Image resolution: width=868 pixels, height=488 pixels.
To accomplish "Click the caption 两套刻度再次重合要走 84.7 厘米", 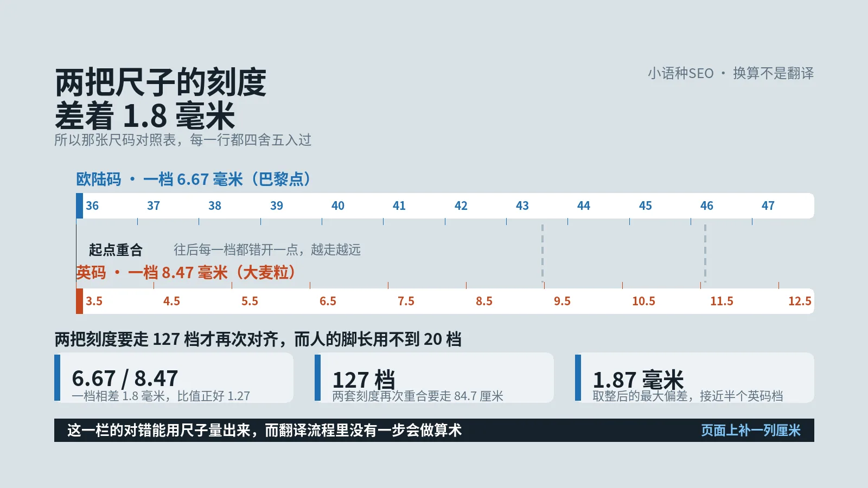I will coord(418,396).
